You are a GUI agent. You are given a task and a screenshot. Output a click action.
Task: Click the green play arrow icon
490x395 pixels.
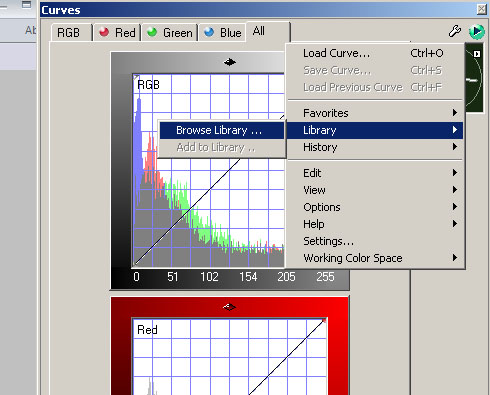(477, 32)
